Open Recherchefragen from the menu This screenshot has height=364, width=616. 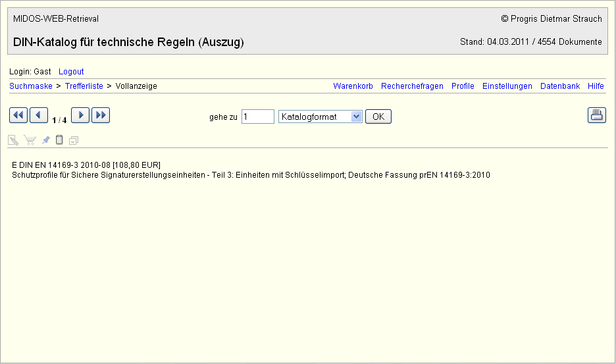click(x=412, y=86)
